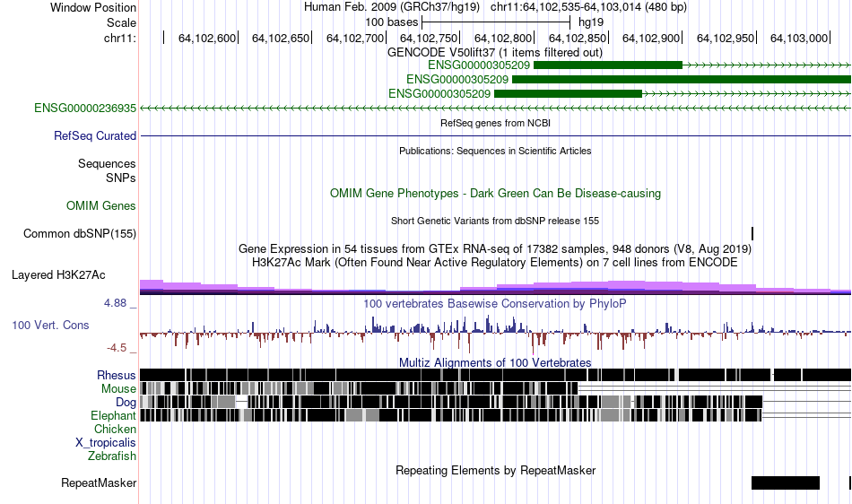852x504 pixels.
Task: Click the 4.88 PhyloP upper scale value
Action: (x=115, y=303)
